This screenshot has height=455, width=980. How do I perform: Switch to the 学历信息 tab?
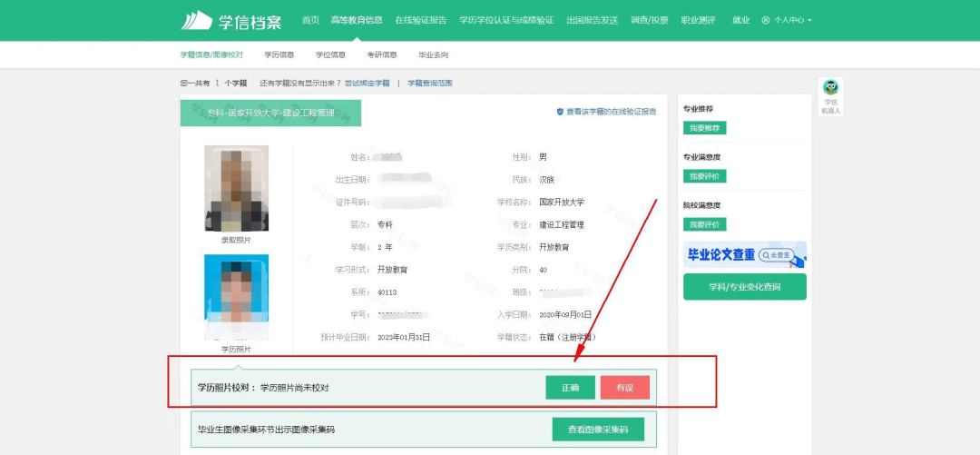(279, 55)
